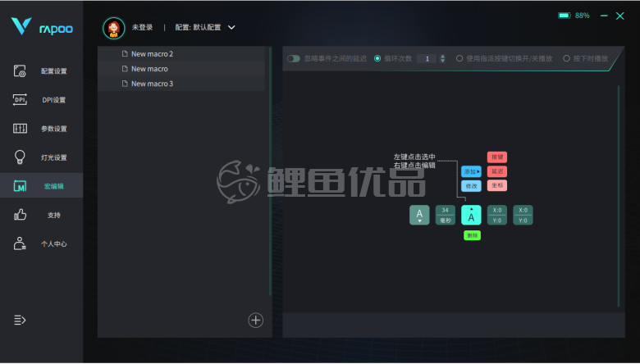The width and height of the screenshot is (640, 364).
Task: Minimize the Rapoo window
Action: 604,16
